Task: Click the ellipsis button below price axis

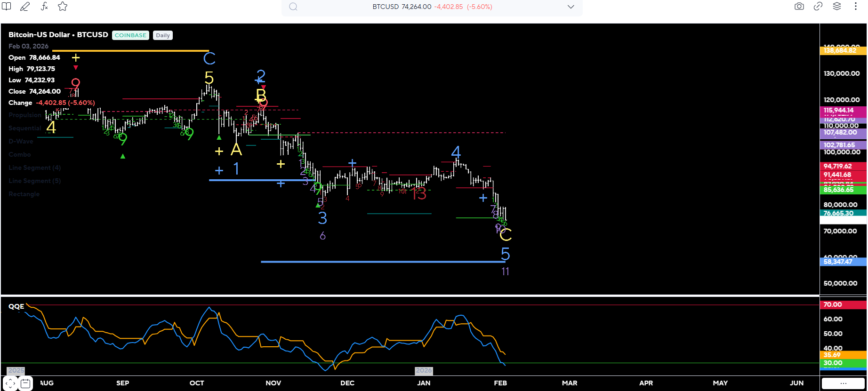Action: coord(843,383)
